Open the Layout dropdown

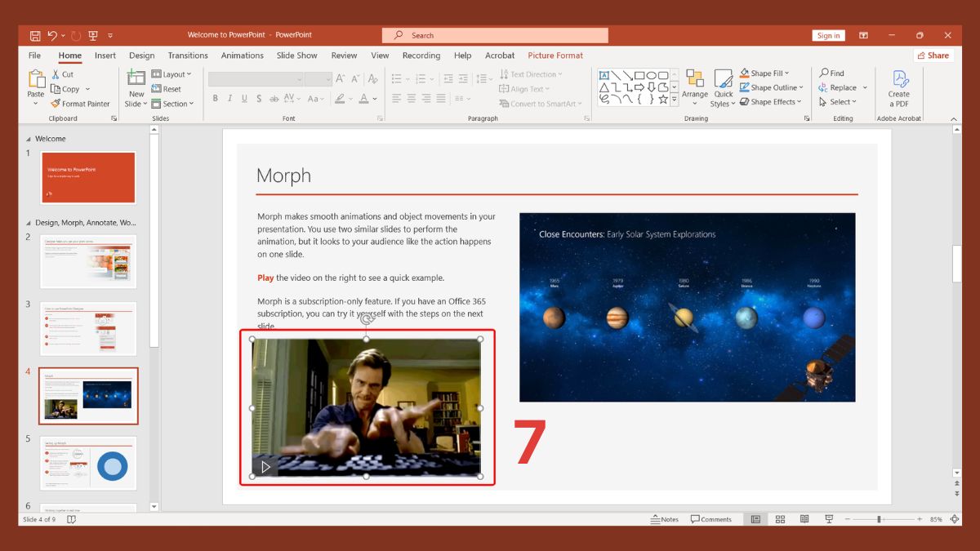(x=172, y=73)
